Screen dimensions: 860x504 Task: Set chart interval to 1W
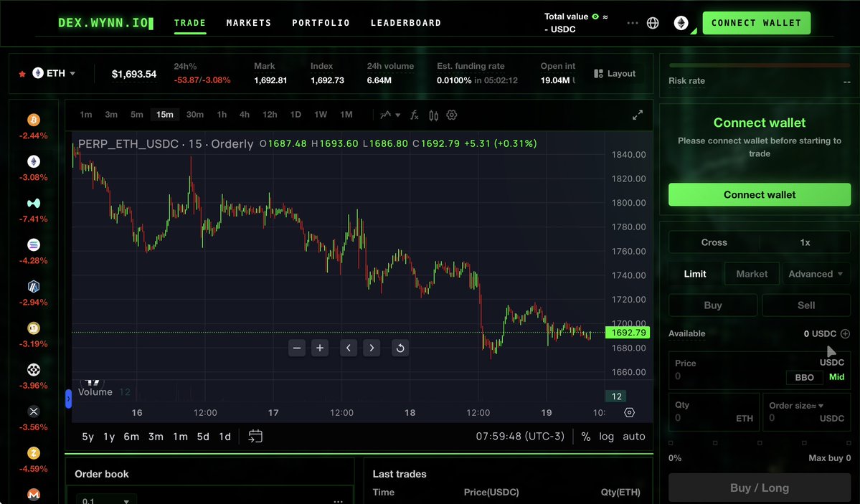(x=321, y=115)
